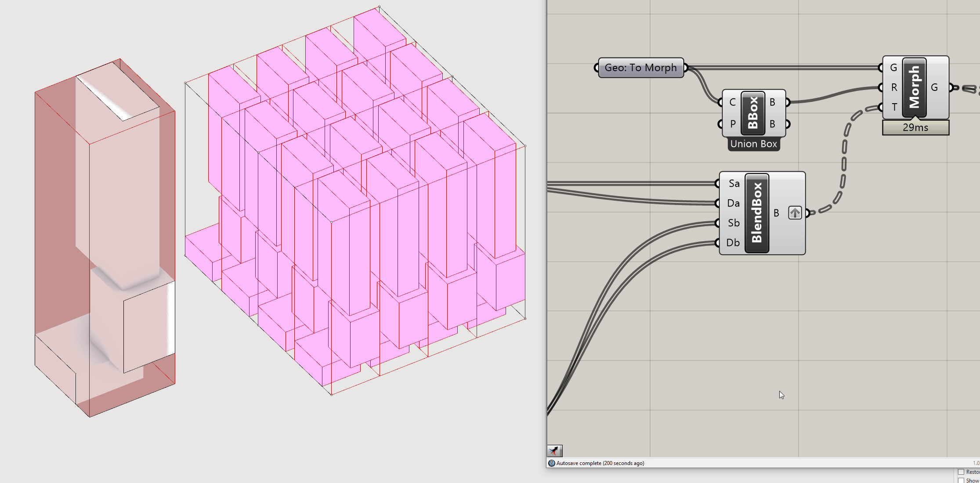Screen dimensions: 980x483
Task: Click the P input on BBox
Action: (732, 124)
